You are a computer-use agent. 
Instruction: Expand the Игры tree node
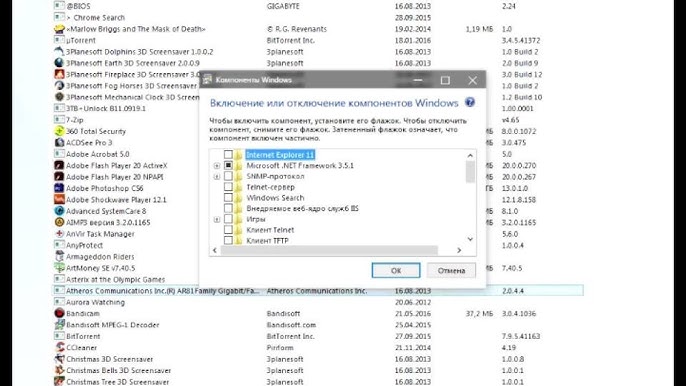pos(217,219)
